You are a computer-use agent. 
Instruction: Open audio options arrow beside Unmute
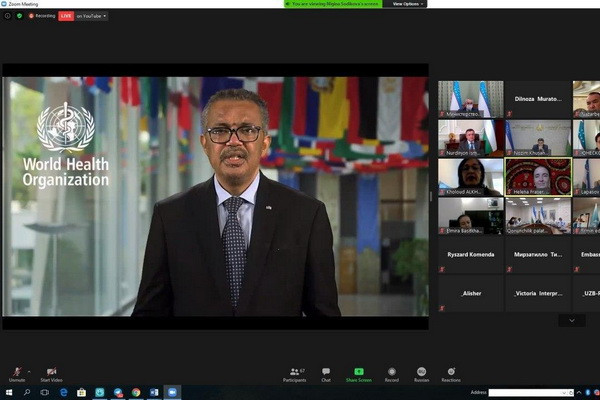(x=29, y=370)
